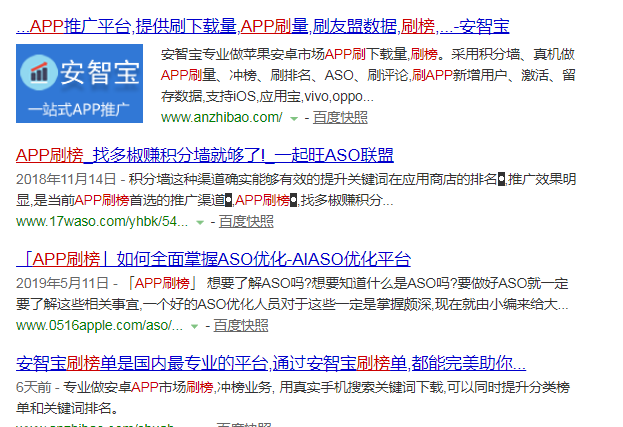Open the 一起旺ASO联盟 result title
This screenshot has height=427, width=623.
[205, 155]
